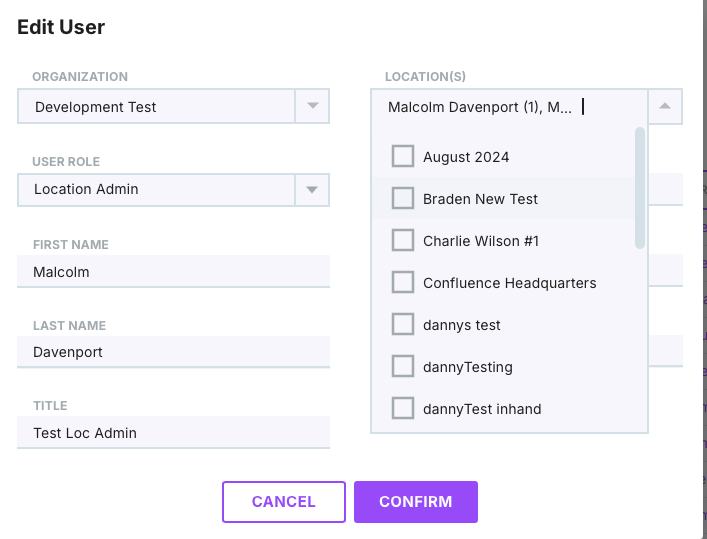This screenshot has width=707, height=539.
Task: Expand the User Role dropdown arrow
Action: [x=312, y=189]
